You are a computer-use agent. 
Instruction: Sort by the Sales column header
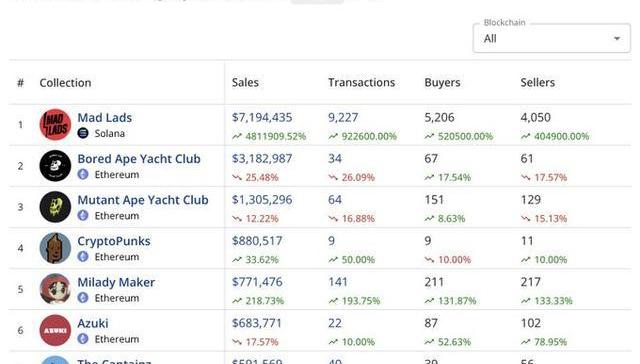(245, 82)
